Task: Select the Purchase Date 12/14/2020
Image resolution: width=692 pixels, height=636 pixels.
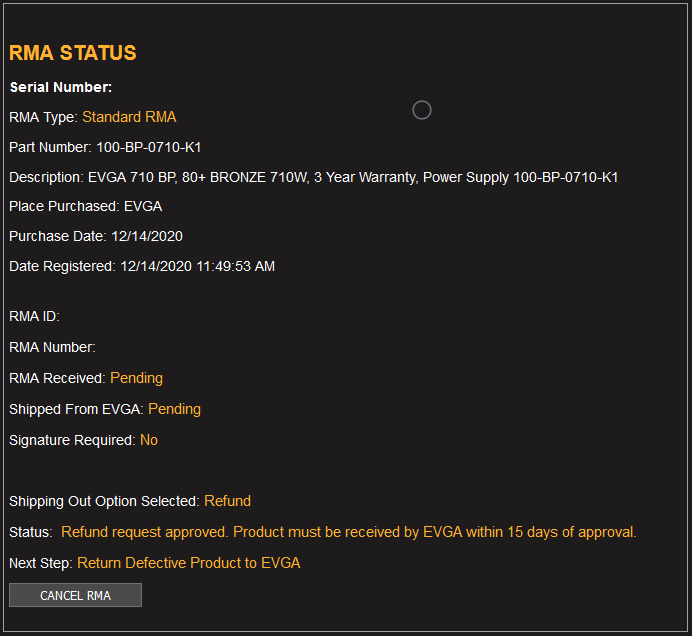Action: coord(147,236)
